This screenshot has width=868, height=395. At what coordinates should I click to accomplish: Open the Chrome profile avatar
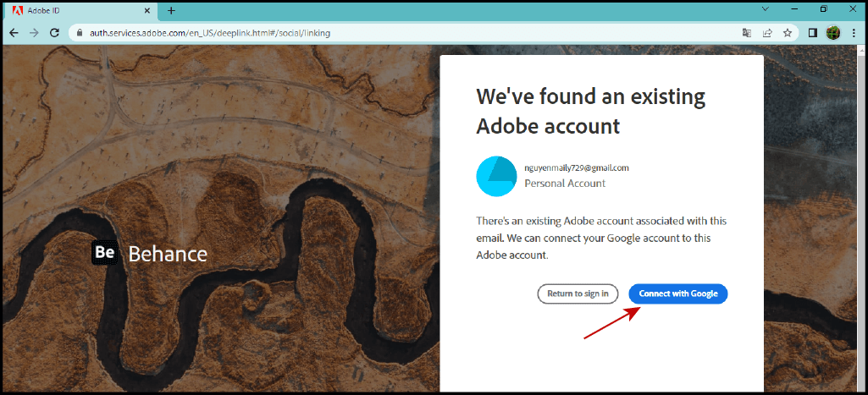832,33
